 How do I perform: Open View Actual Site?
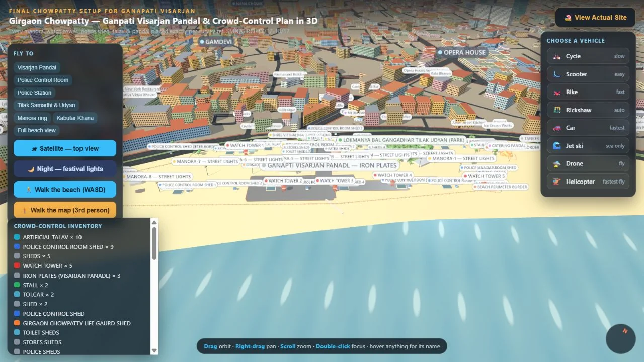[x=596, y=17]
